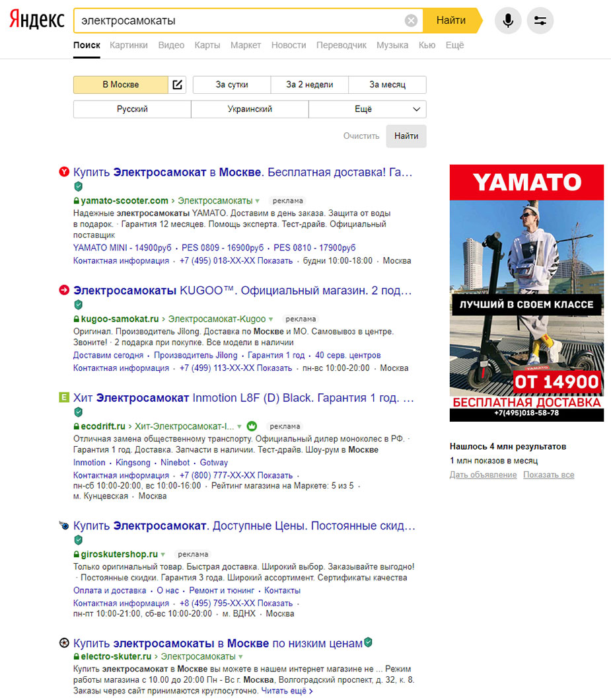Open dropdown arrow after giroskutershop.ru
This screenshot has width=611, height=700.
162,555
